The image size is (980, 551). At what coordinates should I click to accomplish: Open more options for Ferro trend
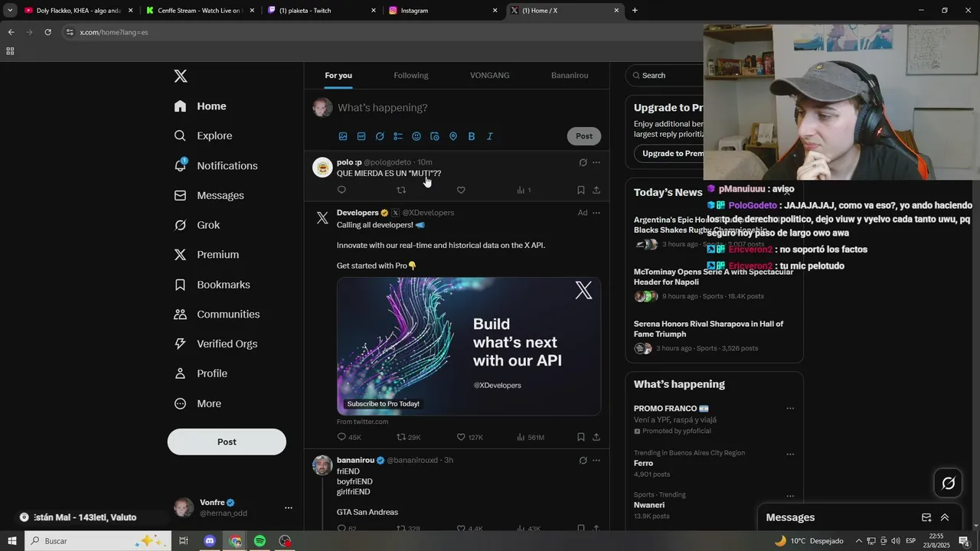click(790, 454)
